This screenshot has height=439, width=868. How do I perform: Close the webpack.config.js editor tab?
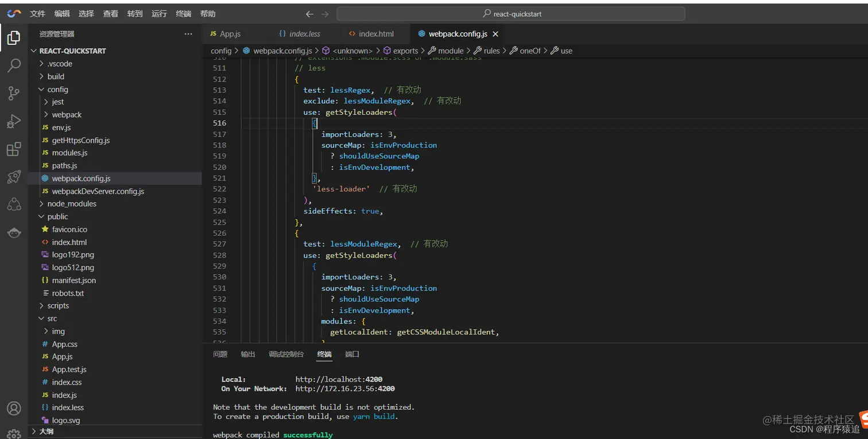495,34
